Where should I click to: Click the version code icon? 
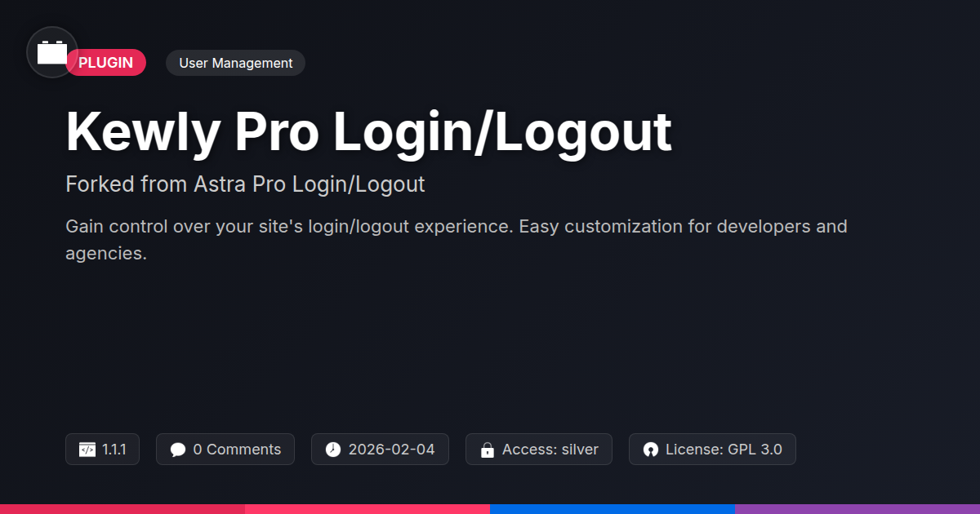coord(87,450)
